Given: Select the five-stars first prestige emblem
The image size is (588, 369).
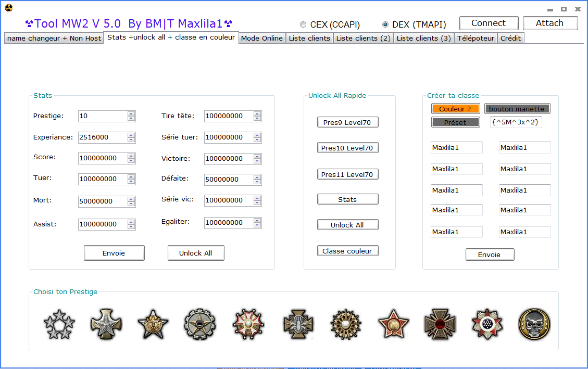Looking at the screenshot, I should click(59, 324).
